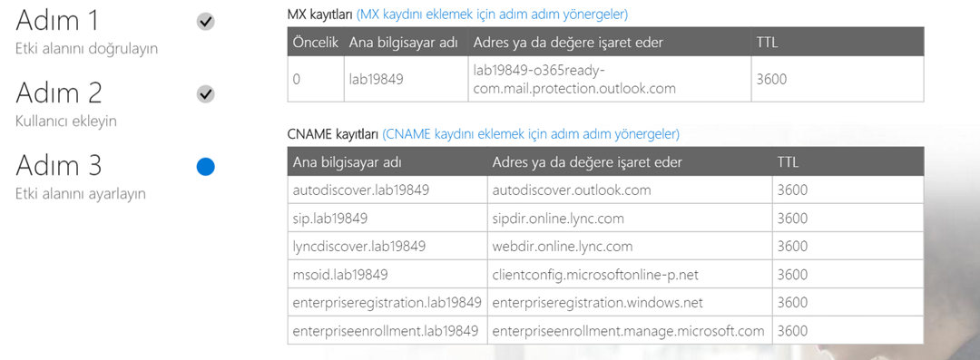Click MX table 'Adres ya da değere işaret eder' header

point(610,42)
